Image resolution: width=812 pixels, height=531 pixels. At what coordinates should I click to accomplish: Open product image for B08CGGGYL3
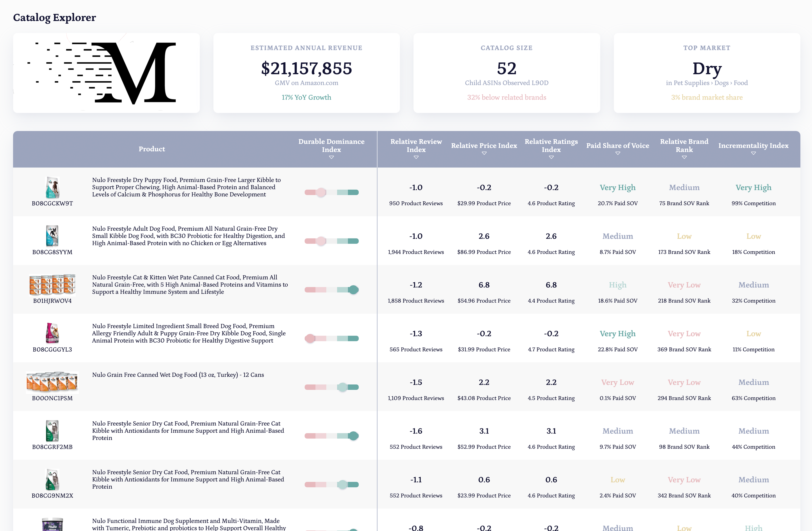tap(52, 333)
